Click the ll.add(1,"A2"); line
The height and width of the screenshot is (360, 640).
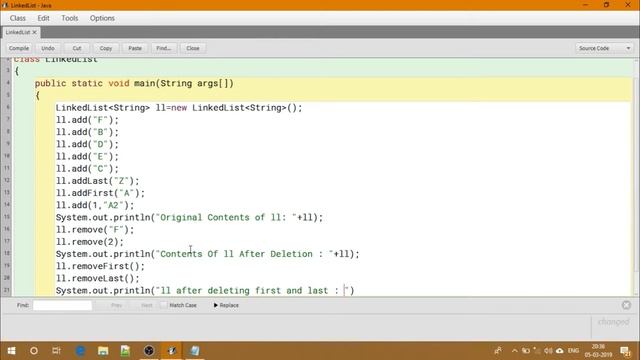(95, 205)
